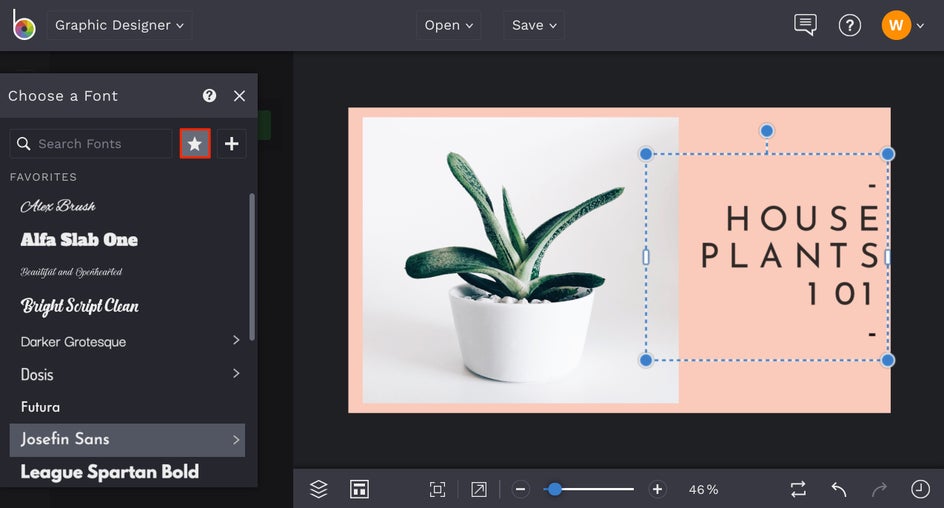The width and height of the screenshot is (944, 508).
Task: Click the template layout icon in bottom bar
Action: coord(359,489)
